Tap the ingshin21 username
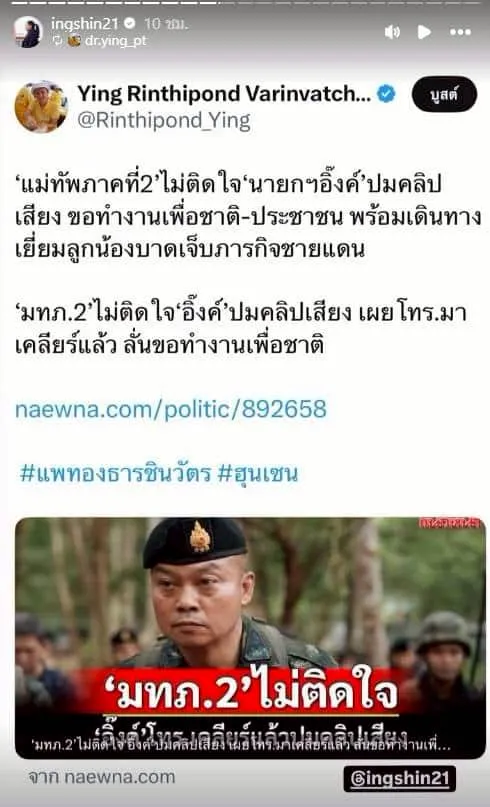The image size is (490, 807). (x=85, y=24)
